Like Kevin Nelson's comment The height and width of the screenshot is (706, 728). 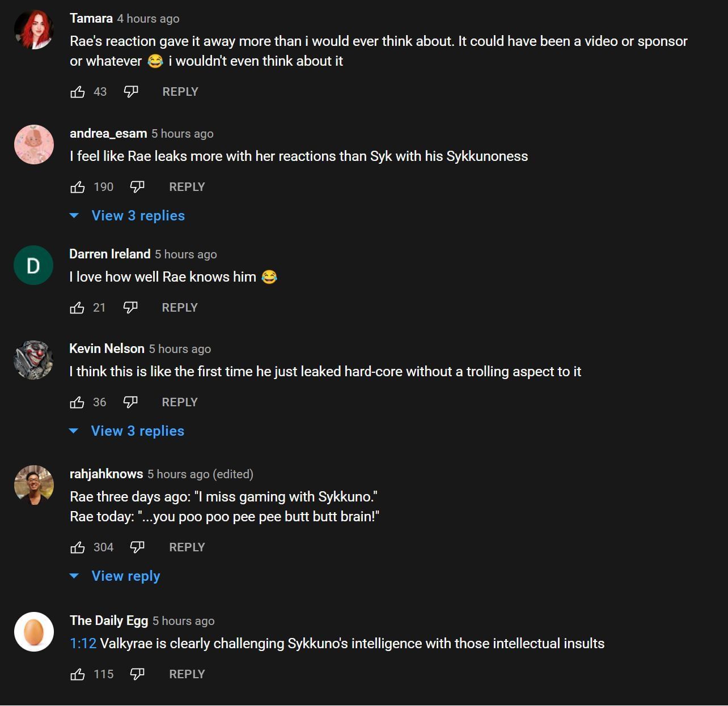(x=77, y=402)
